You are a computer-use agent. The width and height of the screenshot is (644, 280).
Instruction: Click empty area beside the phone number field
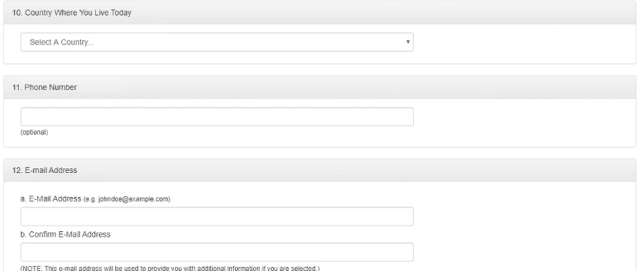524,117
